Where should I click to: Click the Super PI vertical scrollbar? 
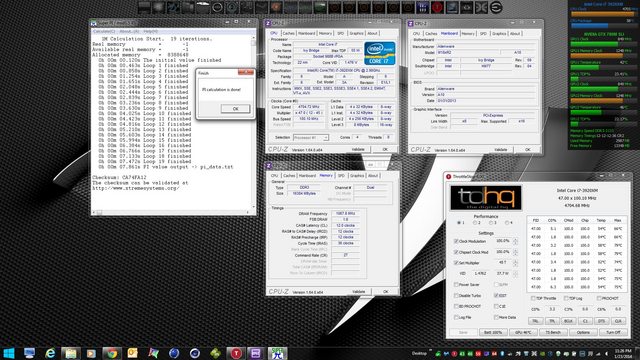(253, 122)
